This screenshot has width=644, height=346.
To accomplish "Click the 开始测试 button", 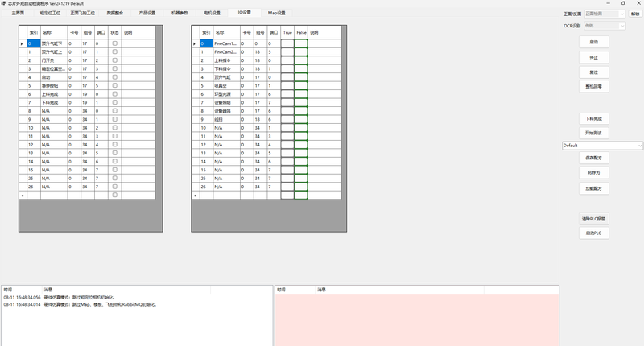I will pos(594,133).
